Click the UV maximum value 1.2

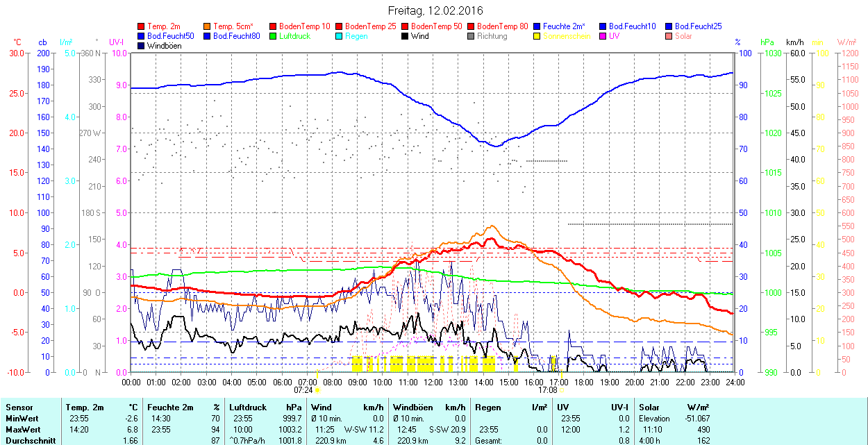pos(624,430)
